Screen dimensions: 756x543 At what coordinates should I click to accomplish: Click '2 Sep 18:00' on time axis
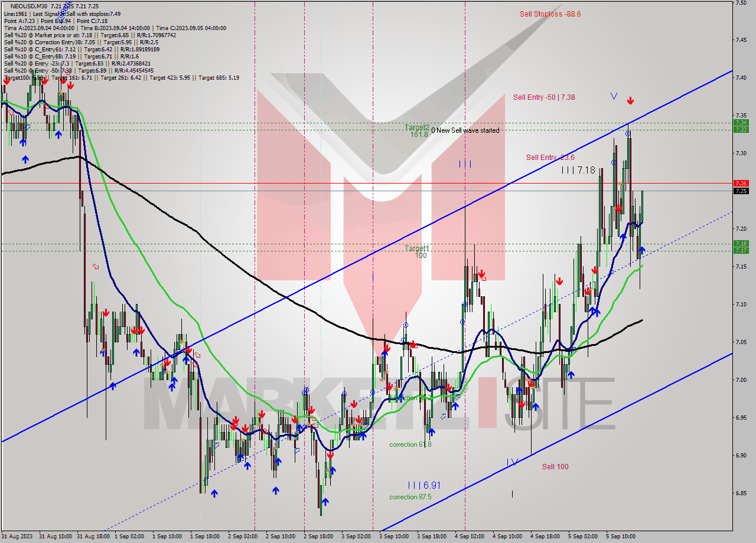[318, 537]
